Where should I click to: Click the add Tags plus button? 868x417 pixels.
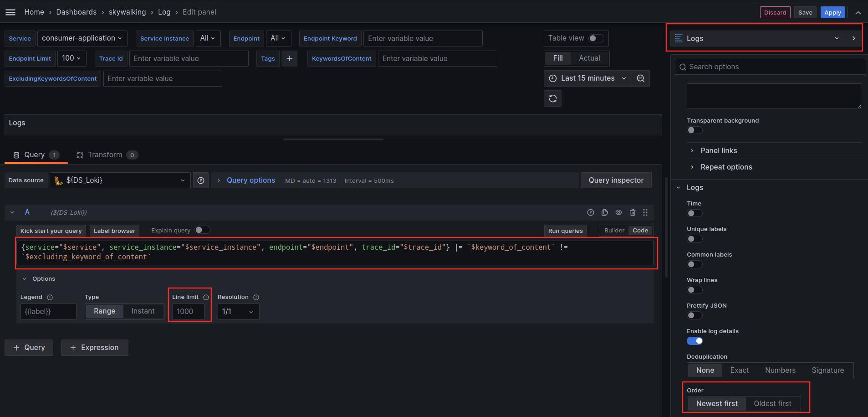point(290,58)
